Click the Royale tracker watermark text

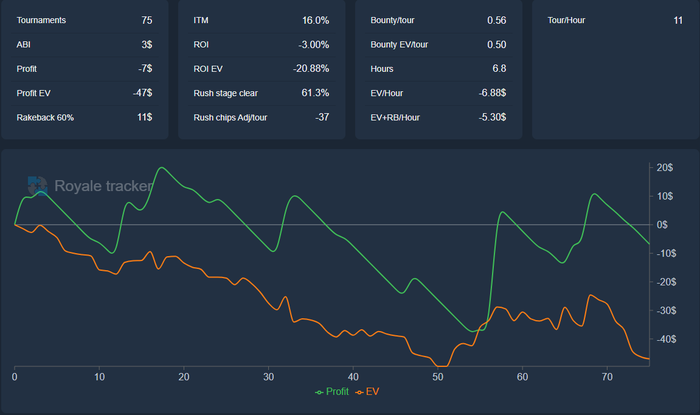(103, 186)
